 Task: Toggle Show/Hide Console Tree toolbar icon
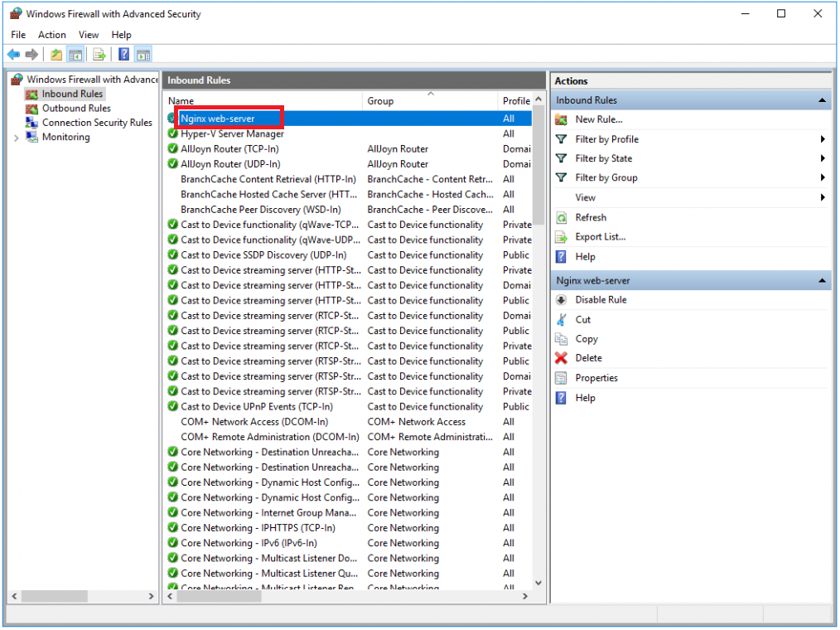[75, 54]
